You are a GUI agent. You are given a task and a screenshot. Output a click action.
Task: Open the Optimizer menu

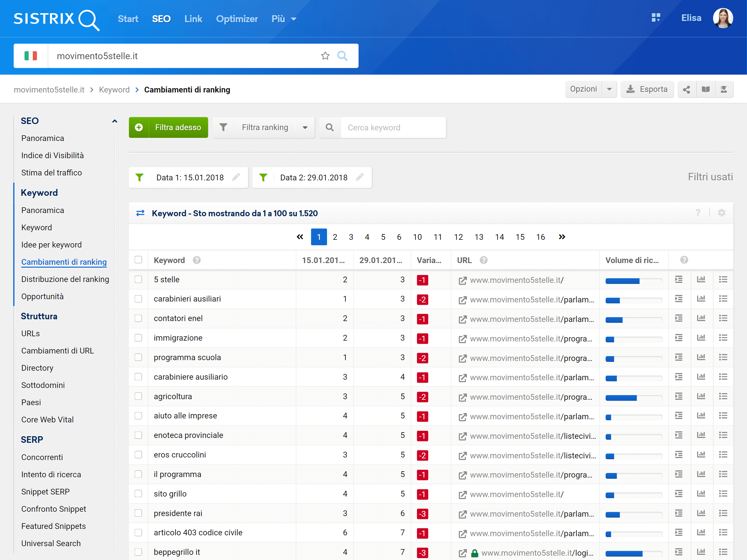tap(237, 19)
